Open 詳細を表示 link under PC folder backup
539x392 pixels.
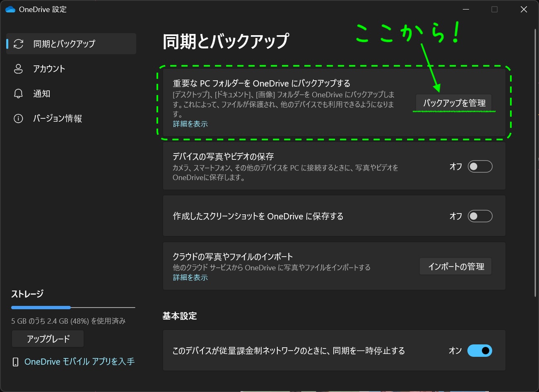(190, 124)
